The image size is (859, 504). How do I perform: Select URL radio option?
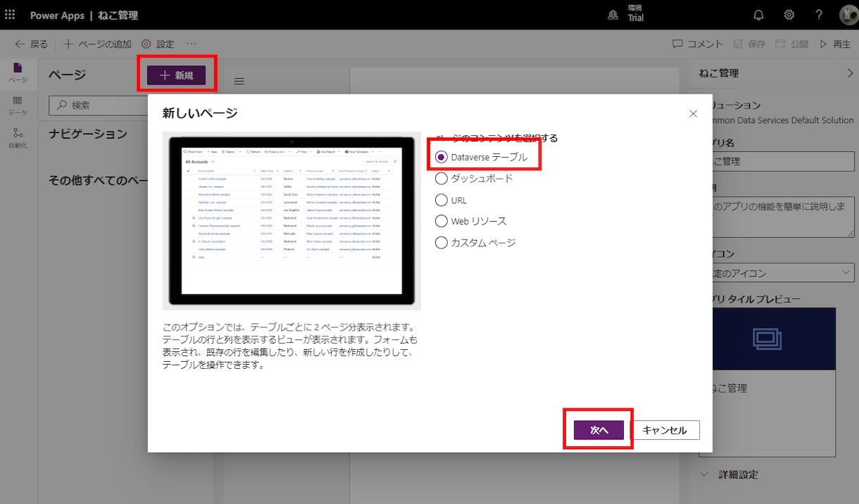point(451,200)
